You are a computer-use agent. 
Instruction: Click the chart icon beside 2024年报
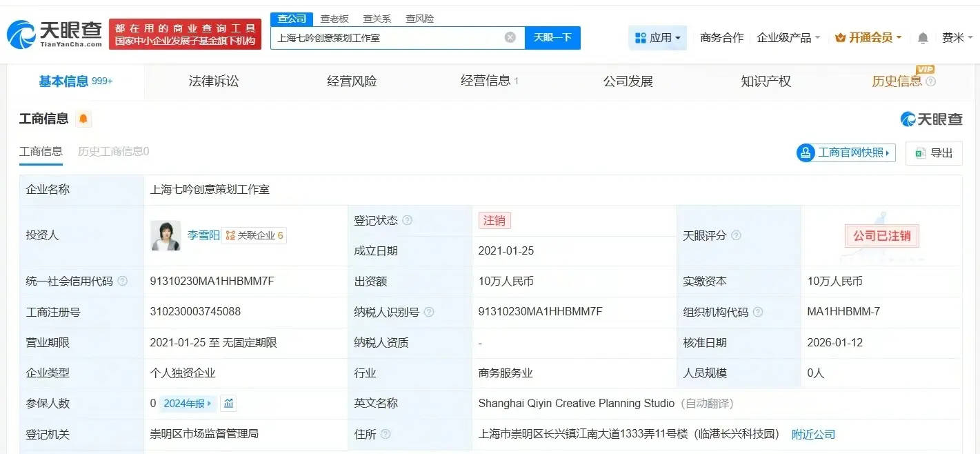[228, 404]
